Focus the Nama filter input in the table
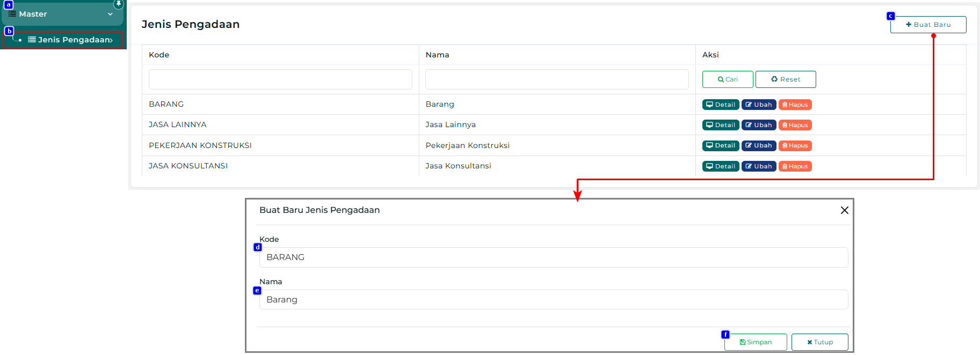This screenshot has height=355, width=980. (557, 79)
